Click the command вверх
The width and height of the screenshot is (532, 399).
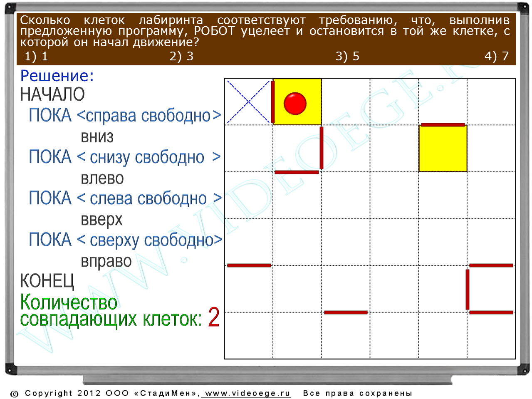(x=101, y=220)
